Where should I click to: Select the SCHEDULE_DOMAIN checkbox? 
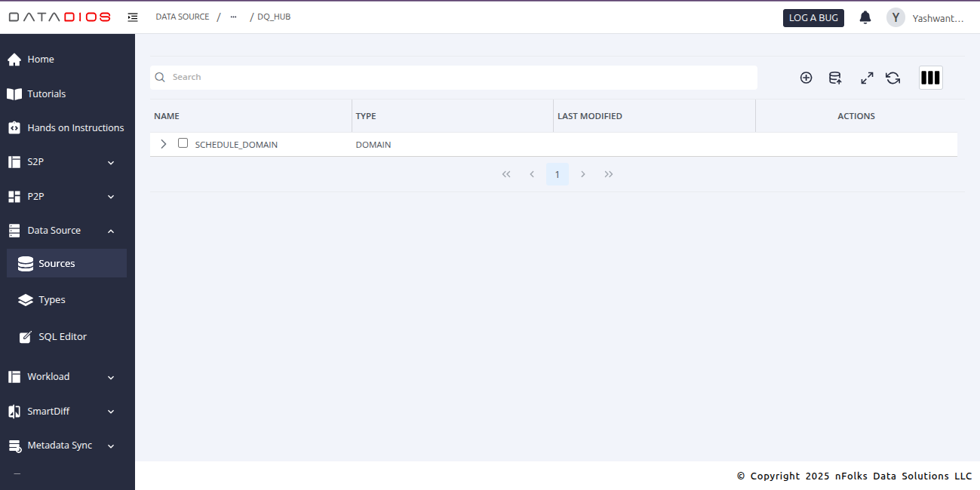click(183, 143)
